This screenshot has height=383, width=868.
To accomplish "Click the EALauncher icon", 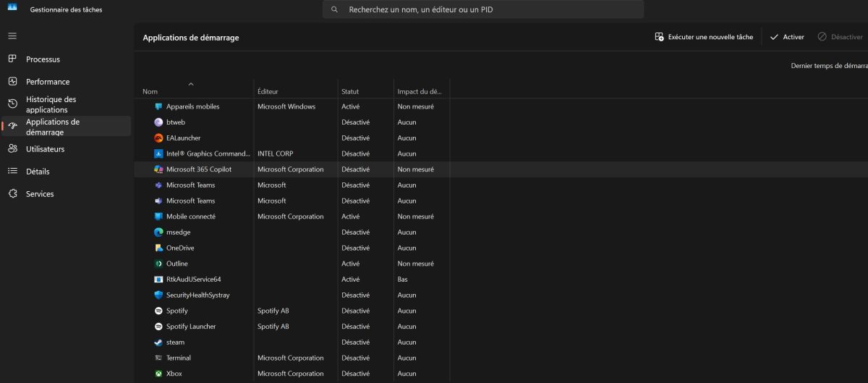I will (158, 138).
